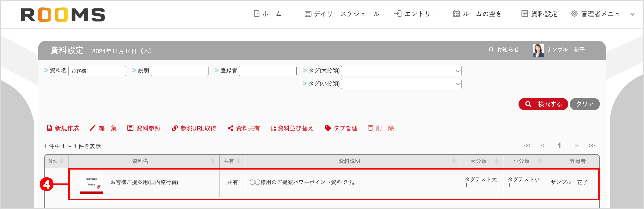Open タグ管理 tag management icon
644x209 pixels.
[328, 128]
